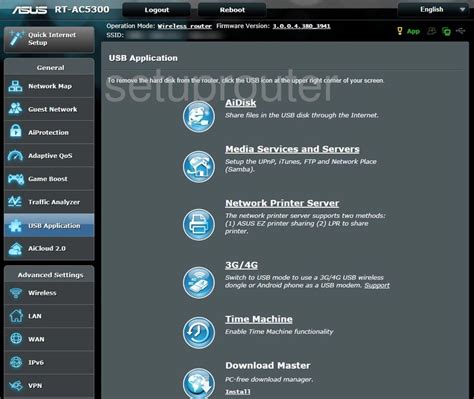Viewport: 474px width, 399px height.
Task: Select Adaptive QoS in the sidebar
Action: [x=49, y=156]
